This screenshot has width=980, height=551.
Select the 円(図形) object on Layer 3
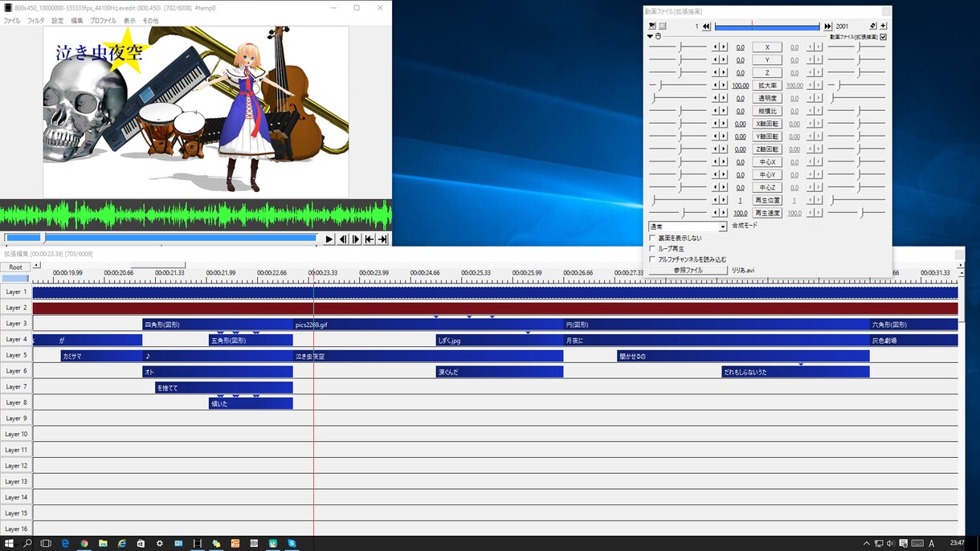point(717,324)
